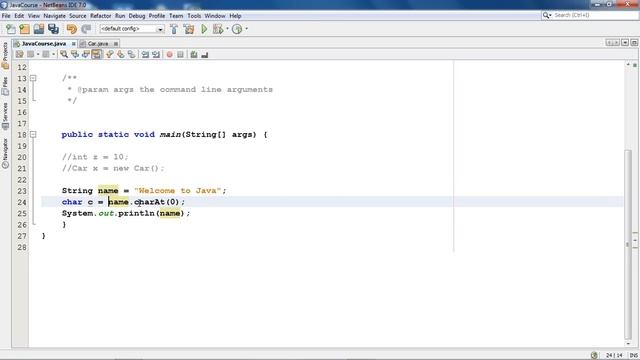Collapse the Javadoc comment fold at line 13

33,78
